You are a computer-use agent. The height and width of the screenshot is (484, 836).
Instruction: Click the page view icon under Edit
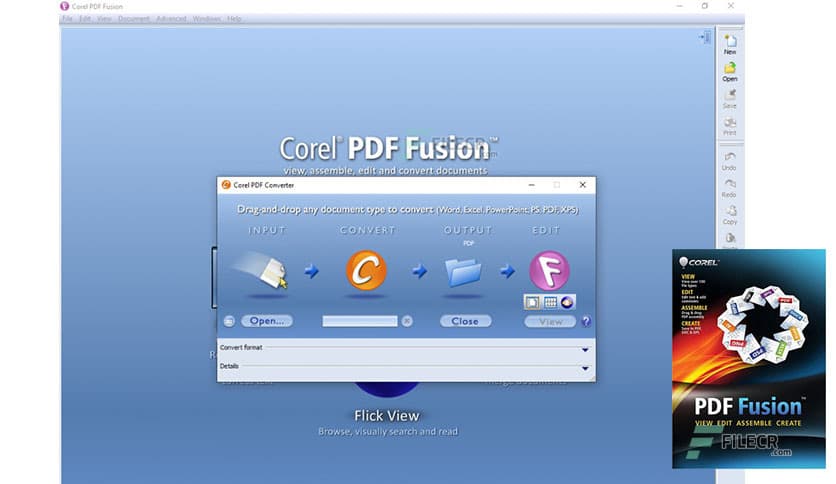(x=532, y=303)
